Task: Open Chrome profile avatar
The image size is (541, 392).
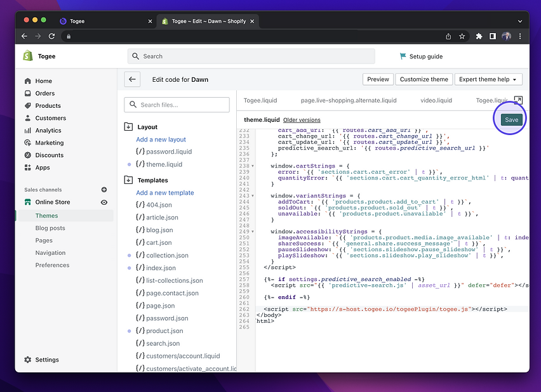Action: click(x=506, y=36)
